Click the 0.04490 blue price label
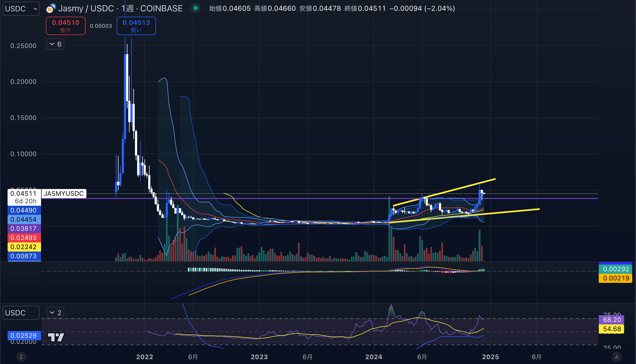 24,210
